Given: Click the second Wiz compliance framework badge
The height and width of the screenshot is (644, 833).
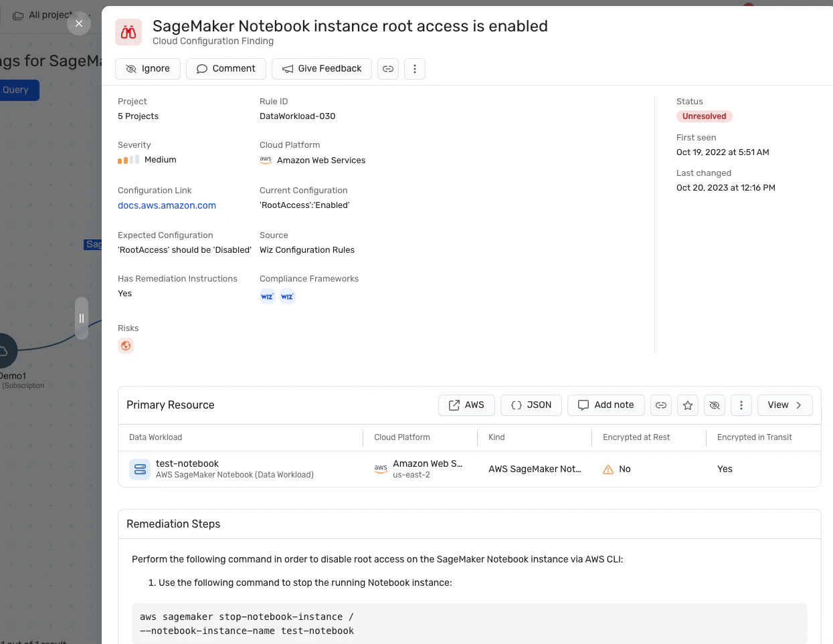Looking at the screenshot, I should (x=288, y=296).
